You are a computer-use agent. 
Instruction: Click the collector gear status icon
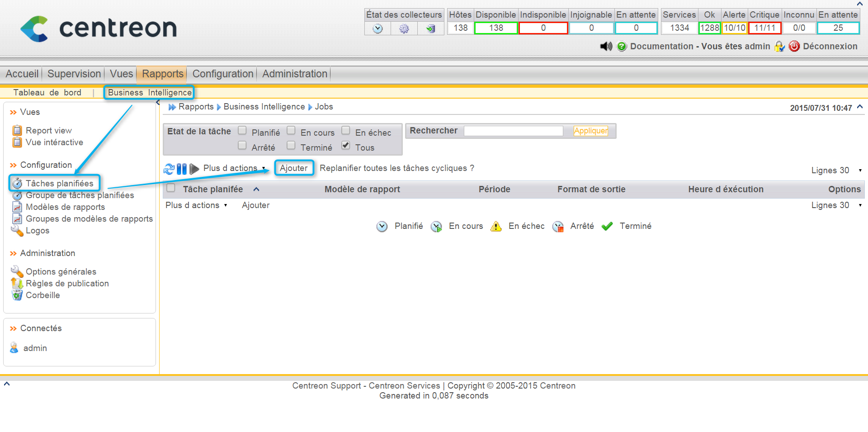pos(404,28)
